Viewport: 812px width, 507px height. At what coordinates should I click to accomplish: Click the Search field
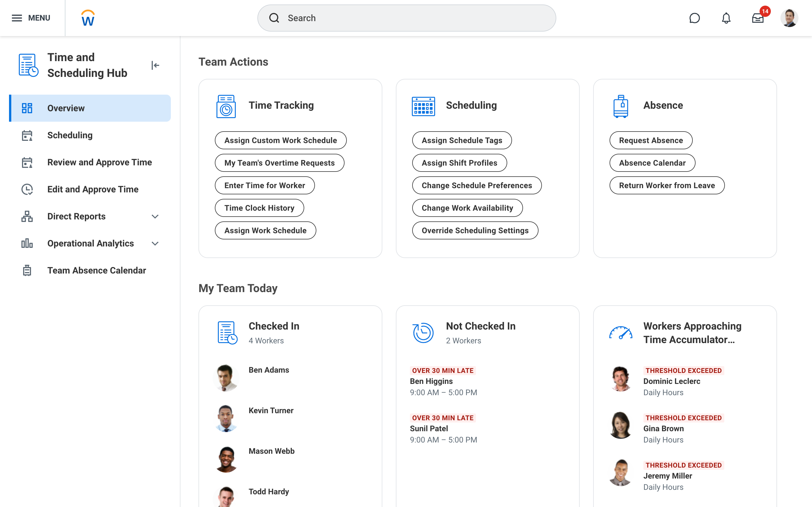click(x=406, y=18)
